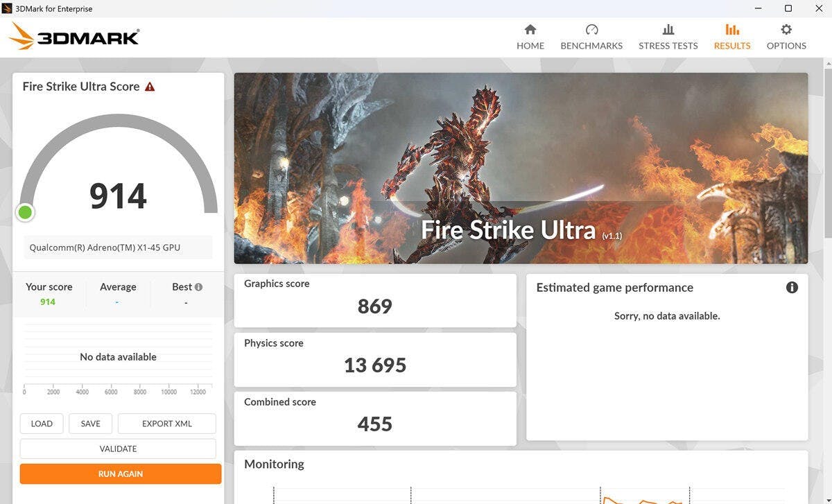Image resolution: width=832 pixels, height=504 pixels.
Task: Click the v1.1 version label on banner
Action: pyautogui.click(x=612, y=236)
